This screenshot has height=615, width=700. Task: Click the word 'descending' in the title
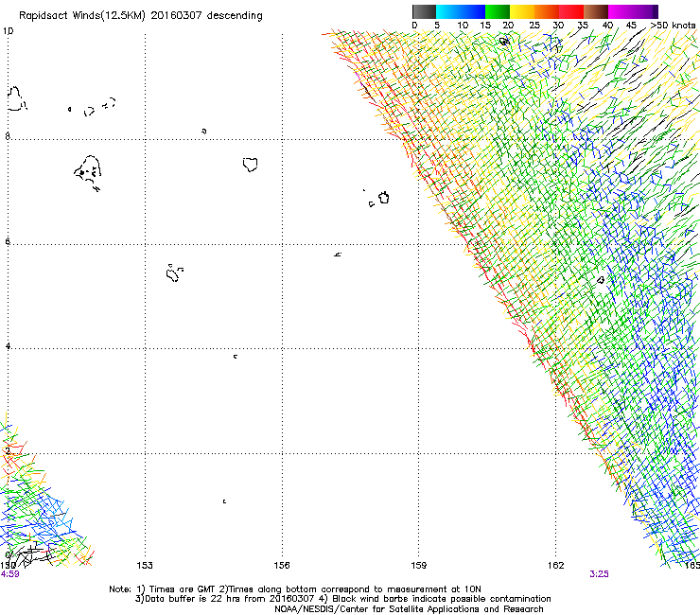coord(235,16)
